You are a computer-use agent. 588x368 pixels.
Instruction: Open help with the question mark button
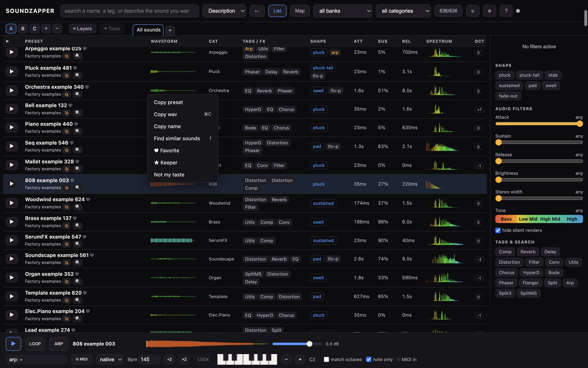point(506,11)
